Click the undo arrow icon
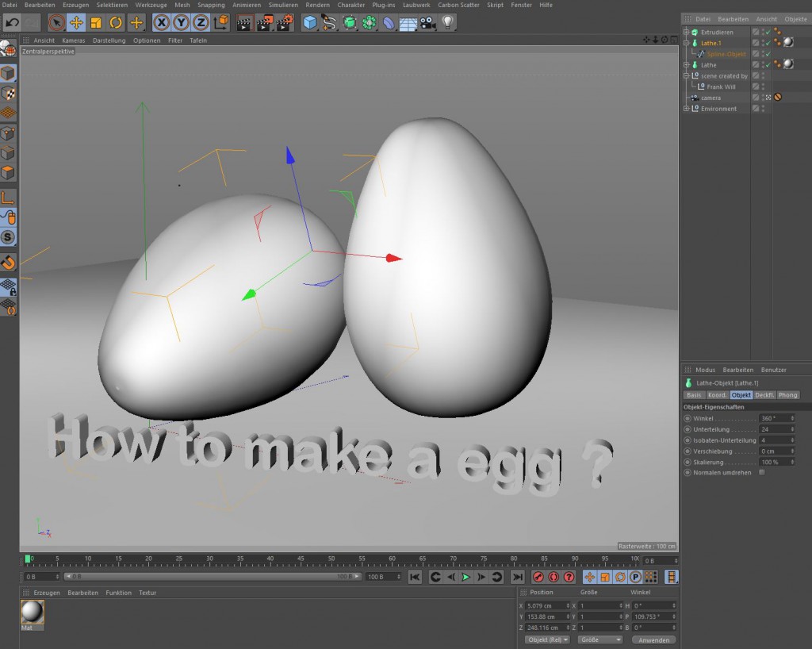The image size is (812, 649). 12,23
